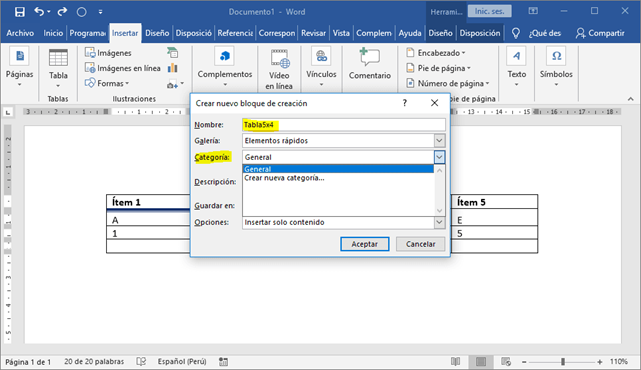Click the Aceptar button
The image size is (641, 370).
click(x=365, y=244)
